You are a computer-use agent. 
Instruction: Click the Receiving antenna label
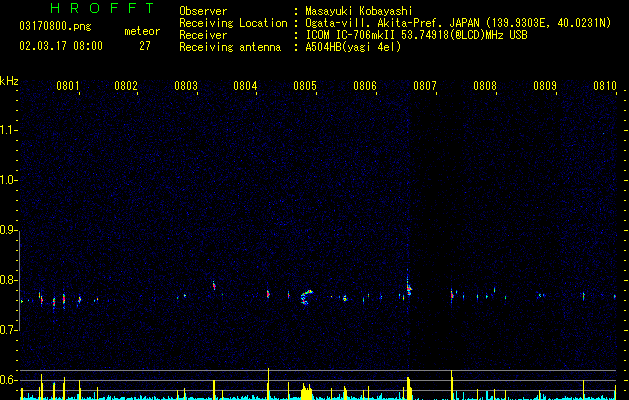pos(230,47)
